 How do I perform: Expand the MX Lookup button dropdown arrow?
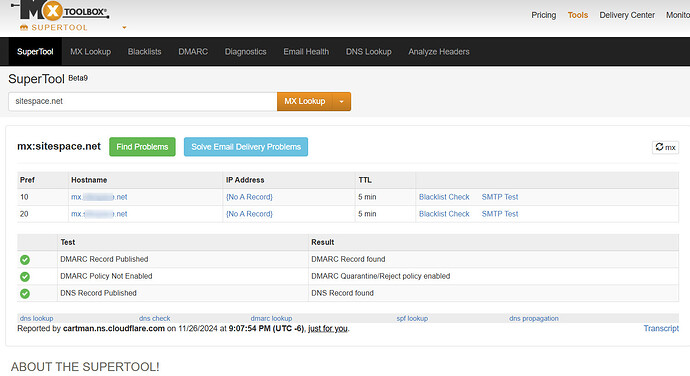[341, 101]
